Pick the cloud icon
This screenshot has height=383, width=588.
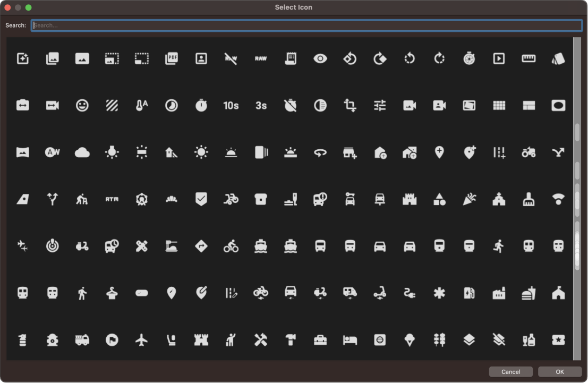pyautogui.click(x=82, y=153)
